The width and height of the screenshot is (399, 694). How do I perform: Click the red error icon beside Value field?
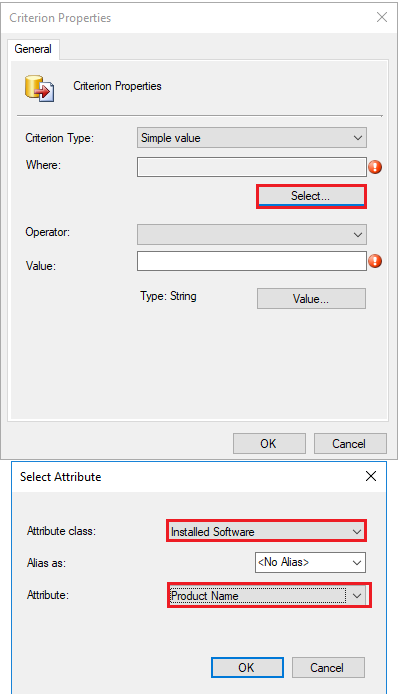point(375,261)
